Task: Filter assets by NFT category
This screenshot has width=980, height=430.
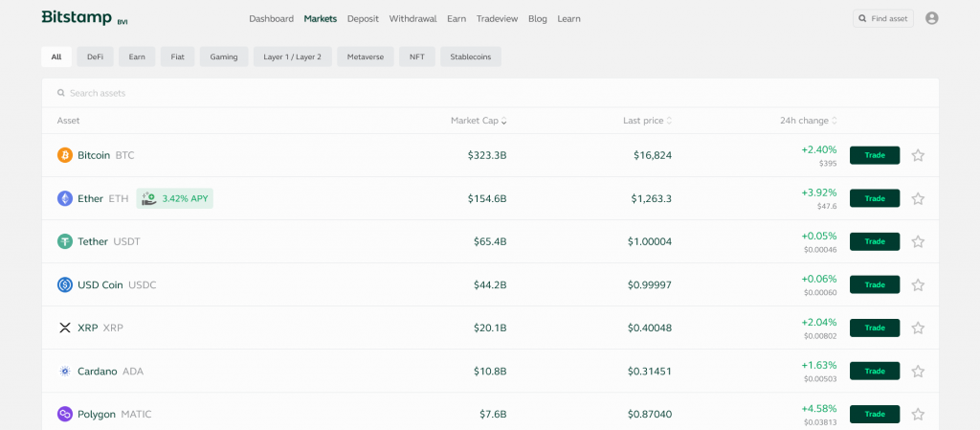Action: pos(417,57)
